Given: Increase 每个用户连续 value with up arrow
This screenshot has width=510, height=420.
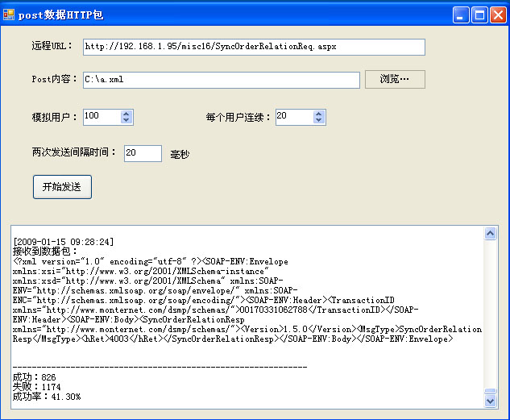Looking at the screenshot, I should pos(319,114).
